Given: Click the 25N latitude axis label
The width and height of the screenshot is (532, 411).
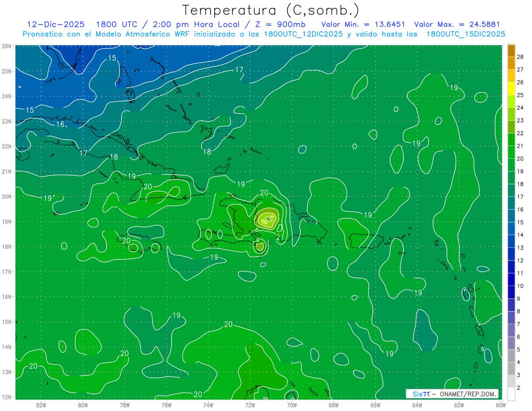Looking at the screenshot, I should 7,71.
